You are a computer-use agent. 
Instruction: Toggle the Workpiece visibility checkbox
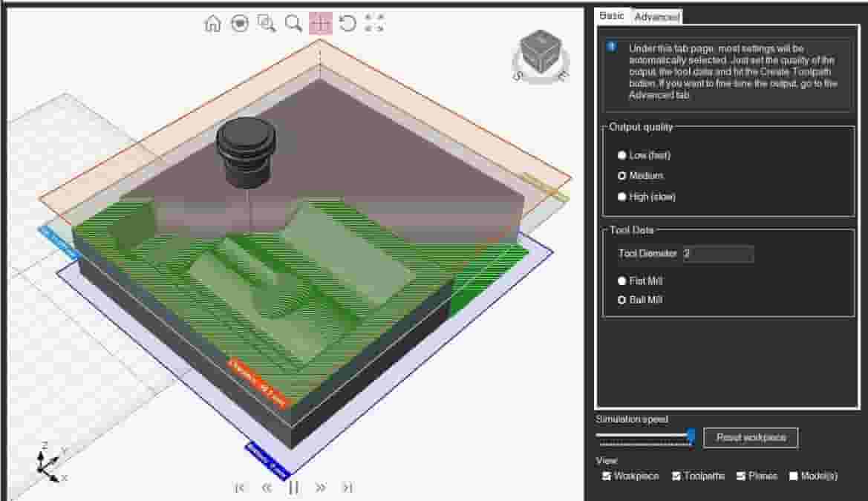coord(609,476)
